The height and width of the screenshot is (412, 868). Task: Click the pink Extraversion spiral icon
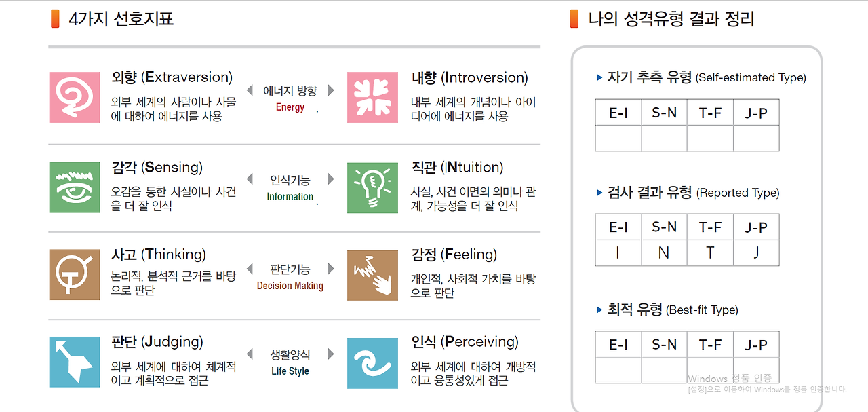tap(75, 97)
